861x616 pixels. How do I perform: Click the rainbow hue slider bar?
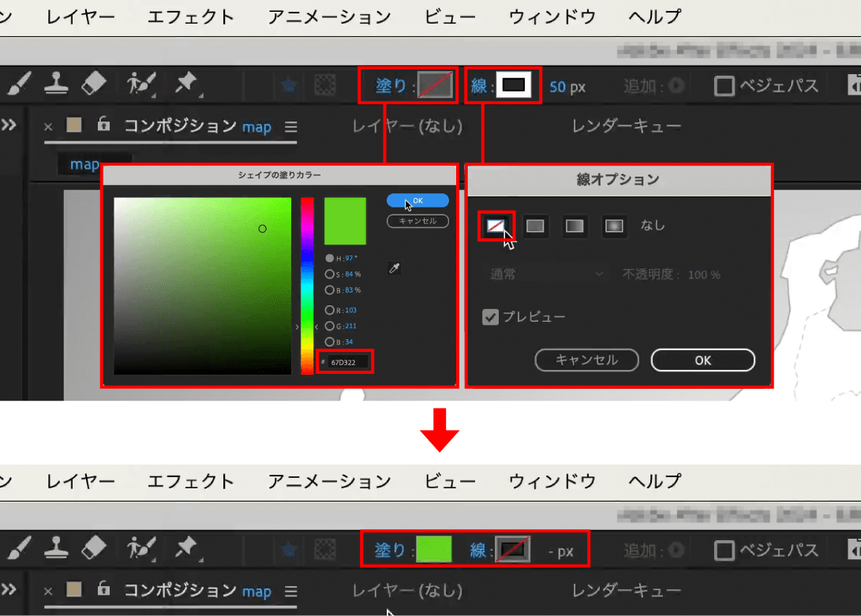tap(307, 286)
